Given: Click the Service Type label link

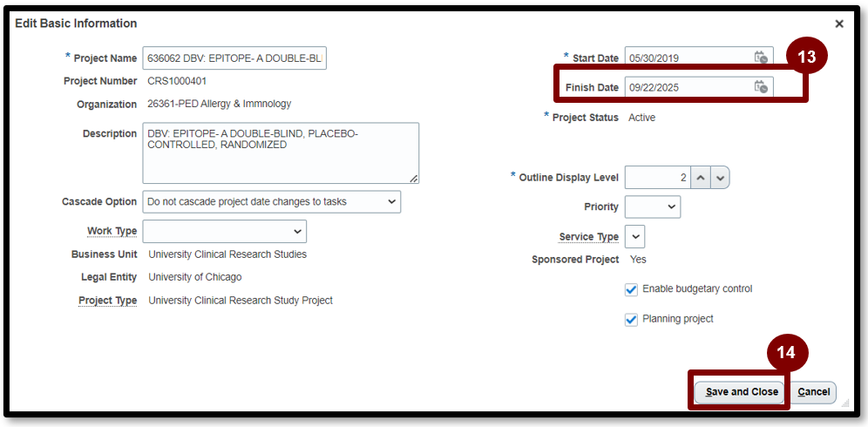Looking at the screenshot, I should [589, 237].
